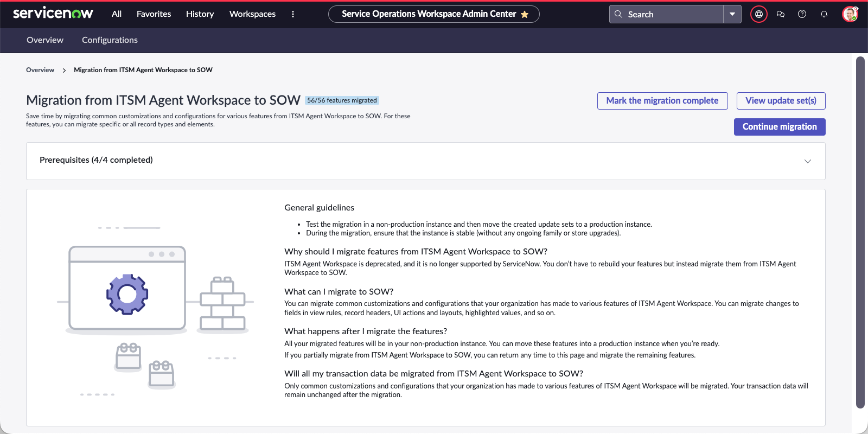Click the Service Operations Workspace Admin Center title pill

pos(433,14)
